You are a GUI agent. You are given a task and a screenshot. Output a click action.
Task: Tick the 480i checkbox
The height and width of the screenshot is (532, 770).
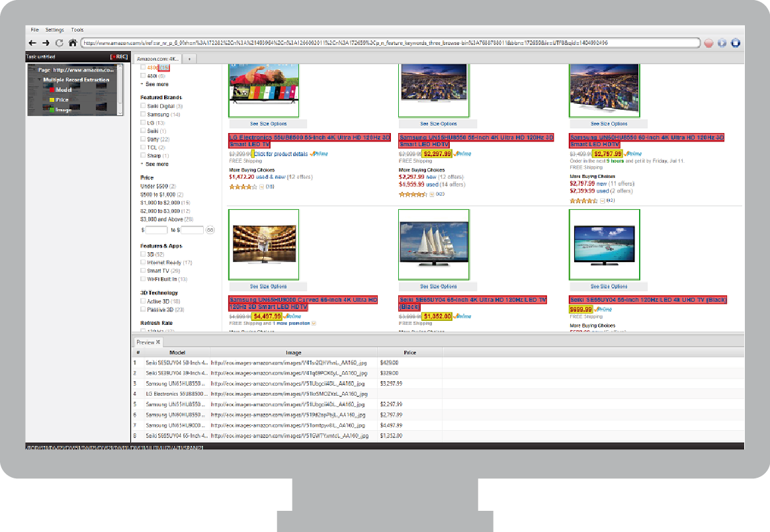143,75
